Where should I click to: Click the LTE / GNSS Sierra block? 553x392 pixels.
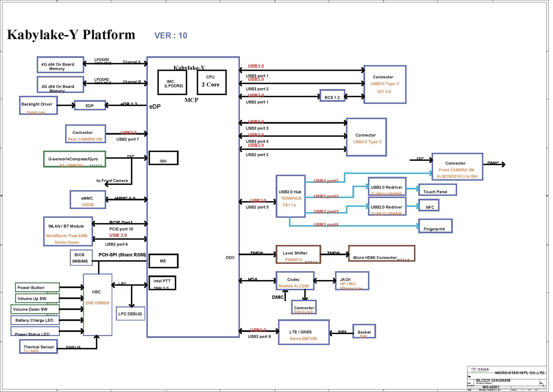(304, 333)
